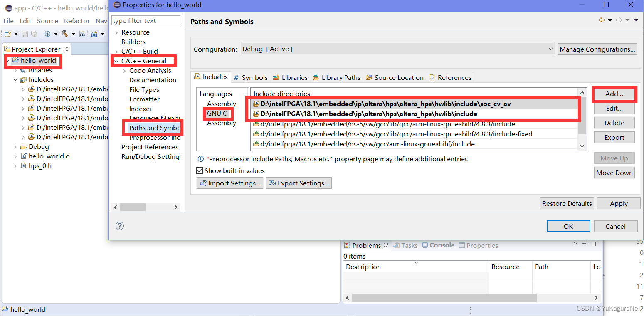Click the Binaries bug icon in Project Explorer
Image resolution: width=644 pixels, height=316 pixels.
pyautogui.click(x=24, y=70)
